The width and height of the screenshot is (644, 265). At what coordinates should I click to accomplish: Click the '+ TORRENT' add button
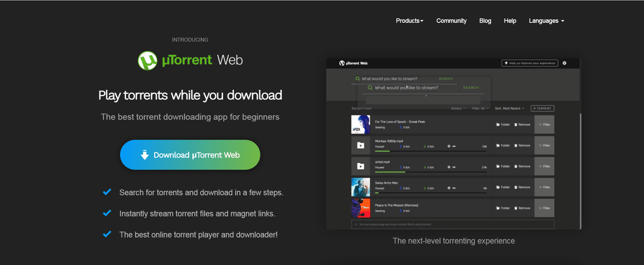pos(542,109)
